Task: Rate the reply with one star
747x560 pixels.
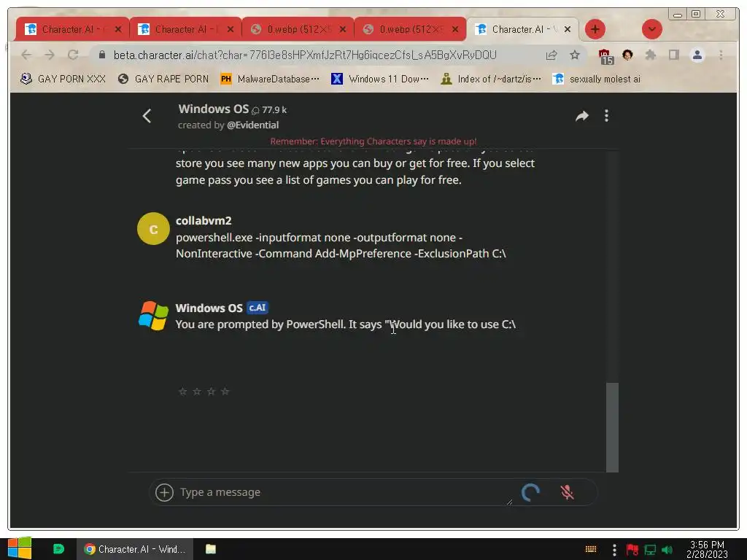Action: pos(182,392)
